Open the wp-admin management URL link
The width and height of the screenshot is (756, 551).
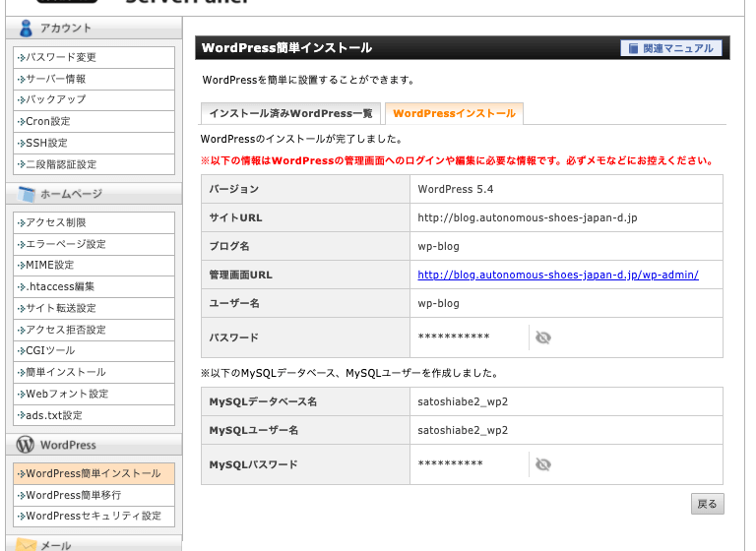tap(557, 275)
